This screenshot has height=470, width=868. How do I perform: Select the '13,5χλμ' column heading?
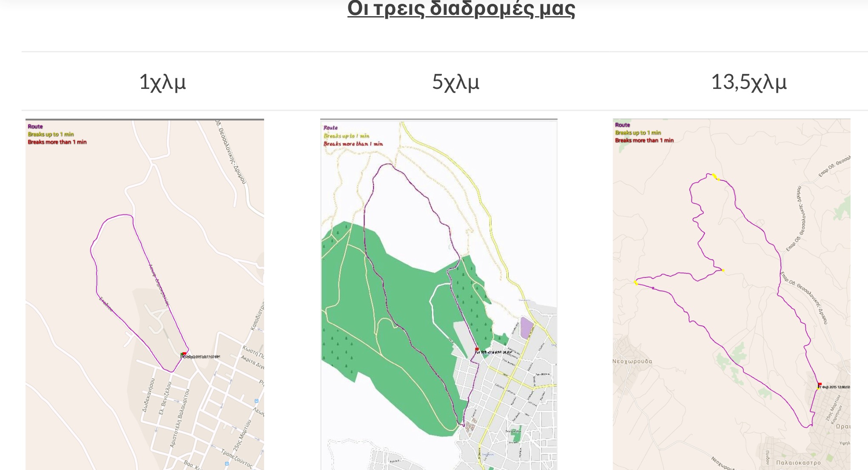(x=748, y=82)
